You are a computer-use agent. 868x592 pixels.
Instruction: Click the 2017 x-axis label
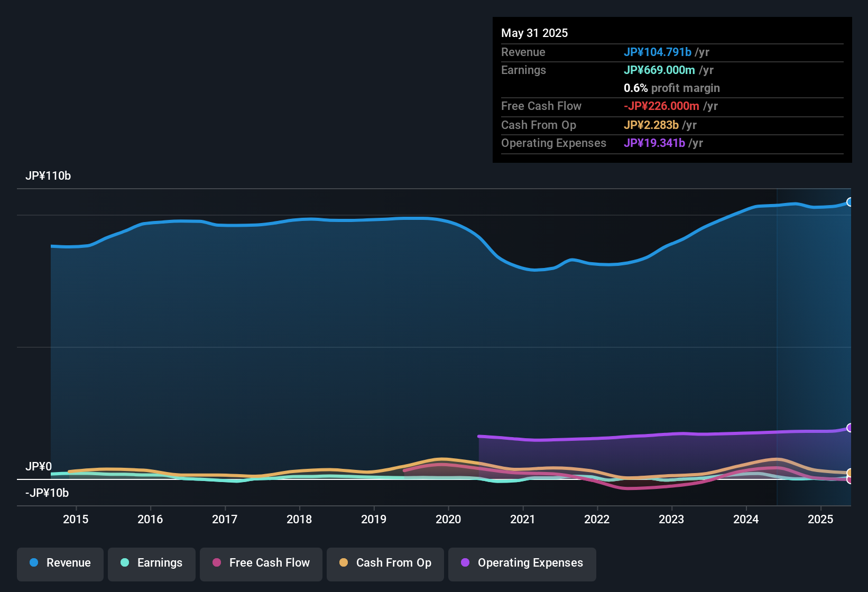[x=225, y=519]
